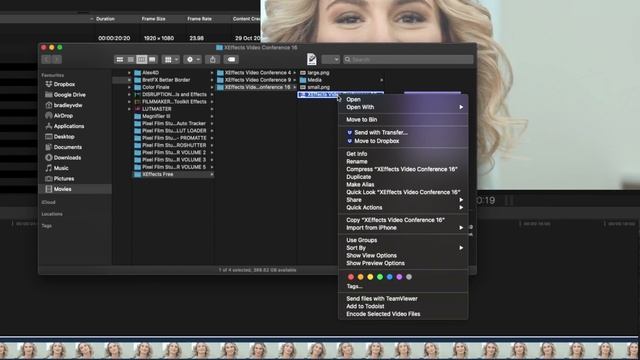Click the Edit Tags toolbar button
The height and width of the screenshot is (360, 640).
pyautogui.click(x=231, y=60)
